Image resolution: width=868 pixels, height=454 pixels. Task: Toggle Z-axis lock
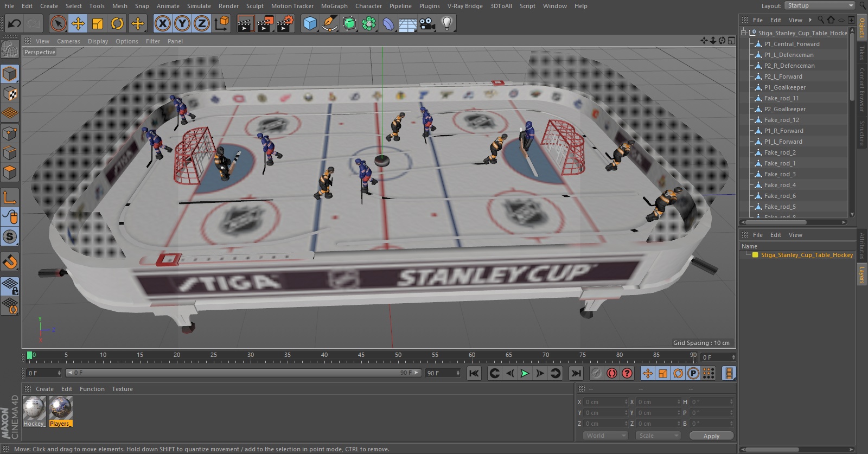pos(202,23)
